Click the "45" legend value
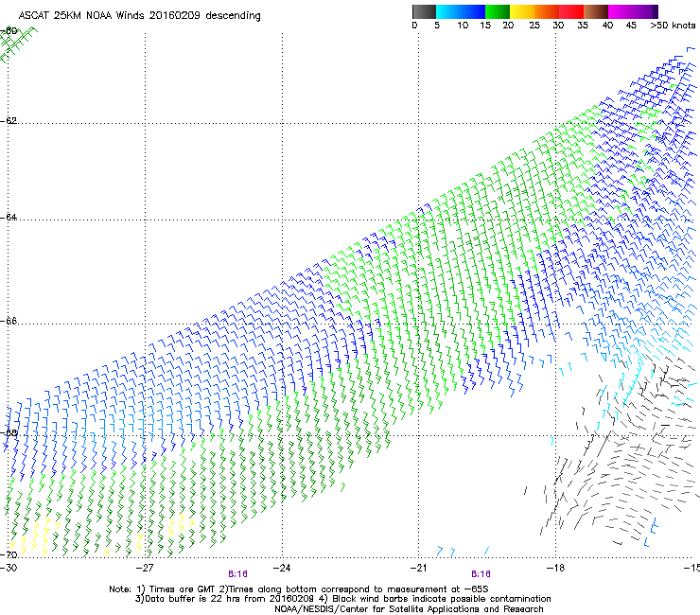 point(631,26)
